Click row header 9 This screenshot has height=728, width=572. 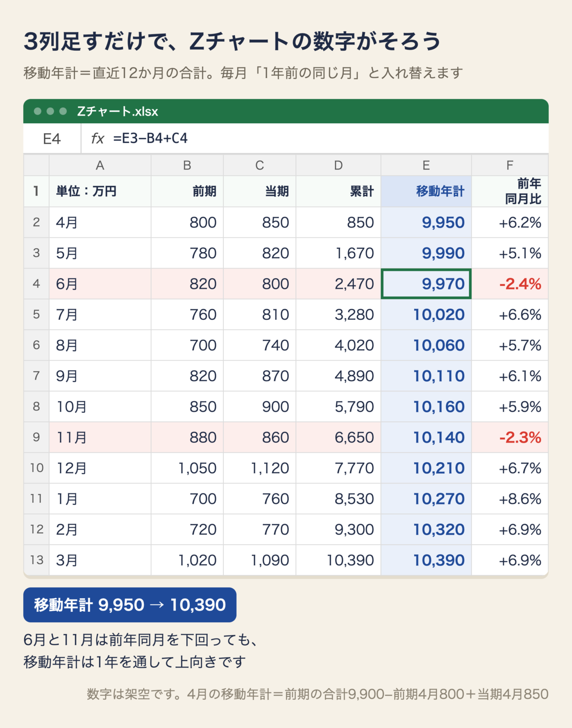(37, 437)
